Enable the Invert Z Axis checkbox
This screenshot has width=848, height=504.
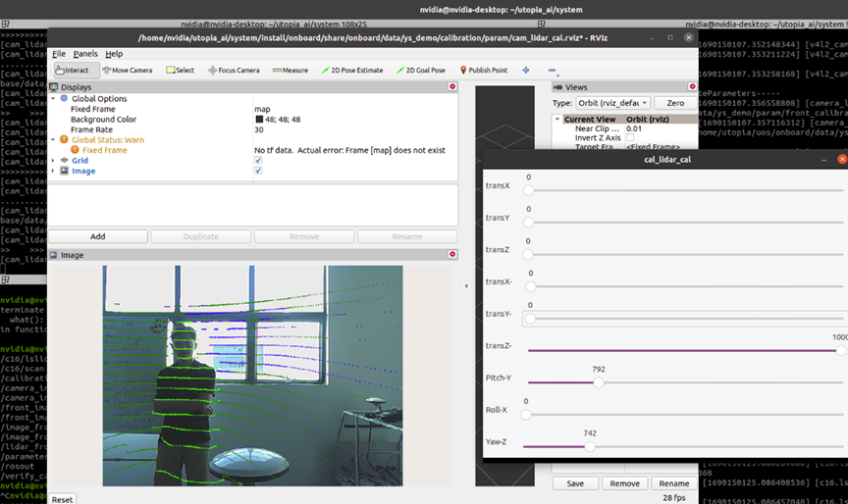(630, 137)
